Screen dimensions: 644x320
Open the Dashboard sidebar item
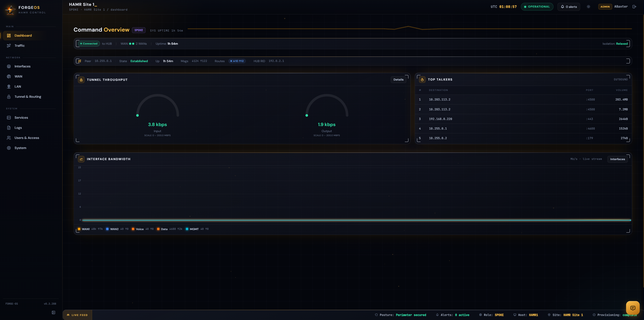pos(31,36)
